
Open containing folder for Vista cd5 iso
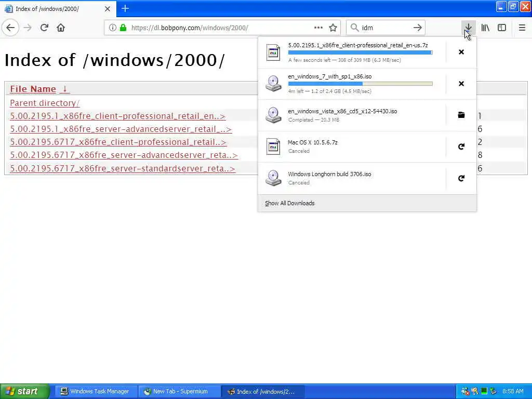tap(461, 115)
